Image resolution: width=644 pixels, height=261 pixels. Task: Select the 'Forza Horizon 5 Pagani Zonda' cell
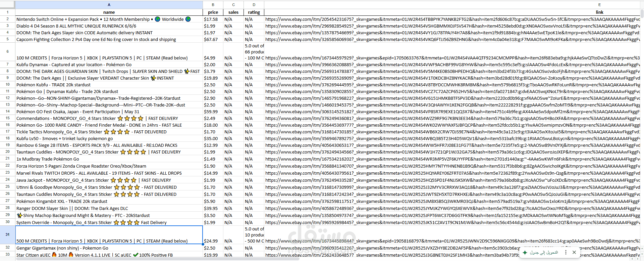point(109,166)
